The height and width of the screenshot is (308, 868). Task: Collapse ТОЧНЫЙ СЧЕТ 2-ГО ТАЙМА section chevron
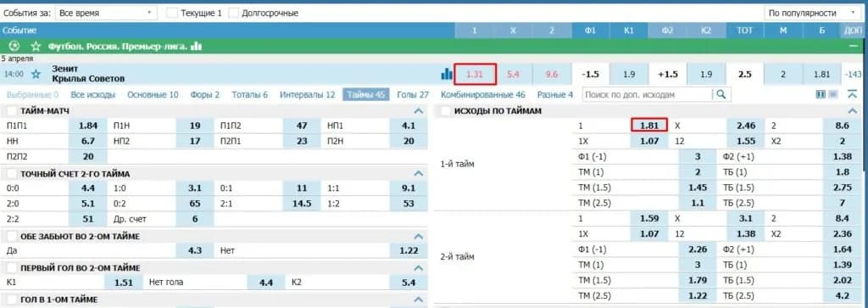(419, 174)
